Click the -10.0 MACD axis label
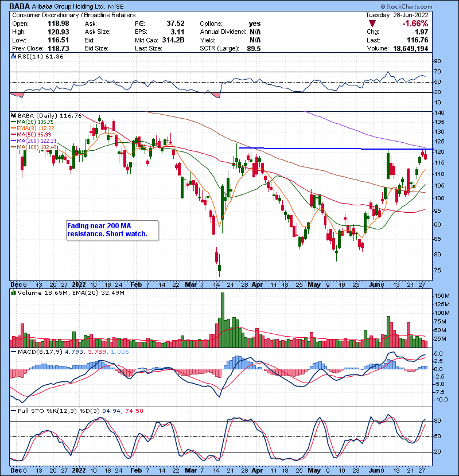Viewport: 459px width, 476px height. [441, 400]
